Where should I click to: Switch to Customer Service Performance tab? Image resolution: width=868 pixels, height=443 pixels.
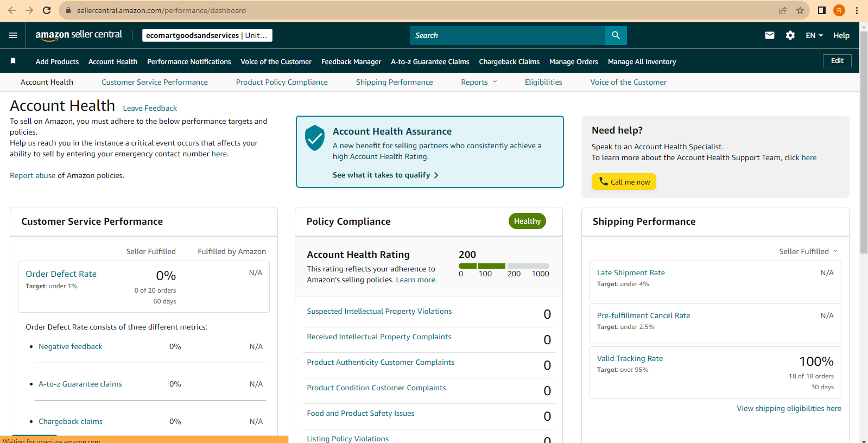[155, 82]
